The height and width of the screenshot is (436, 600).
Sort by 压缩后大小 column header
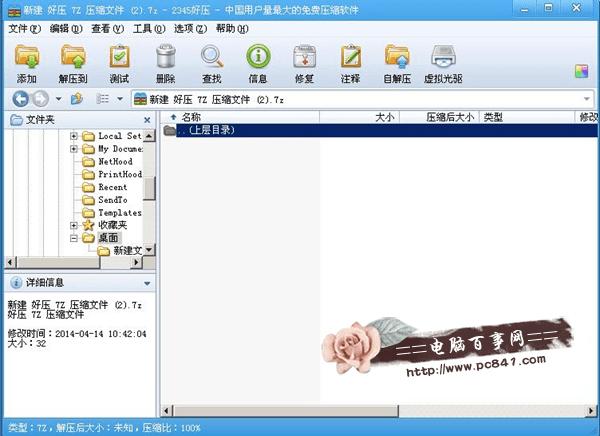pos(439,117)
